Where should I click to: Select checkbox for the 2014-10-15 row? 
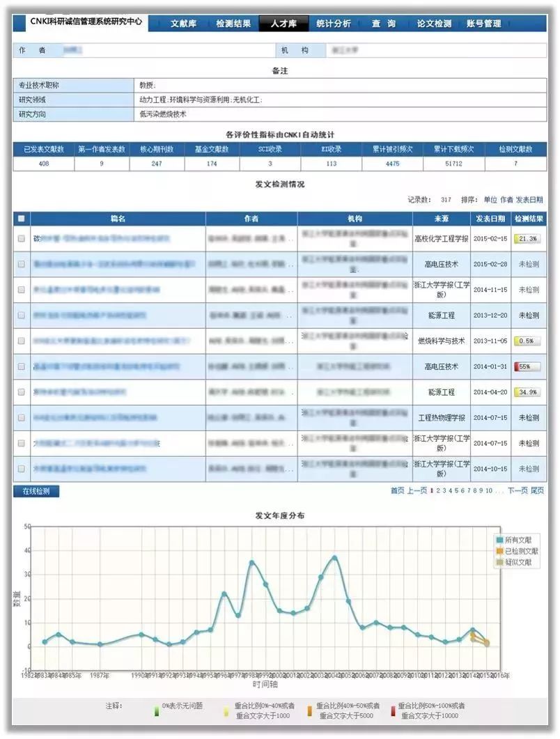pos(21,469)
